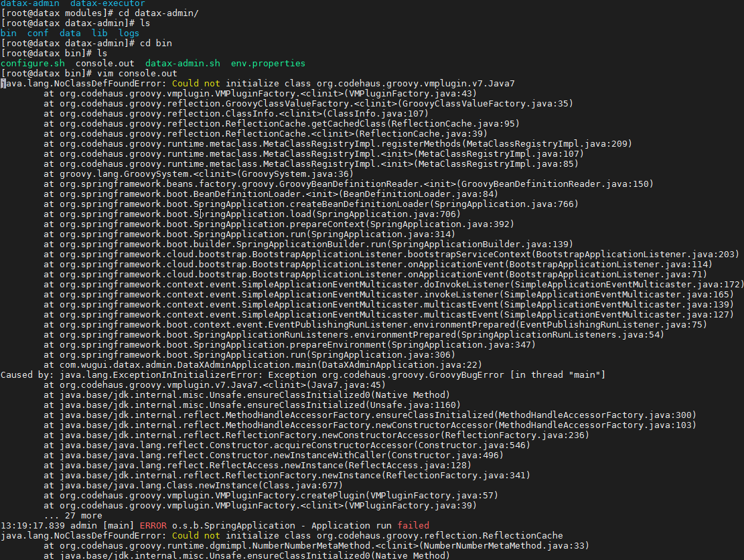Click '(Class.java:677)' stack reference
Image resolution: width=744 pixels, height=560 pixels.
pos(301,486)
